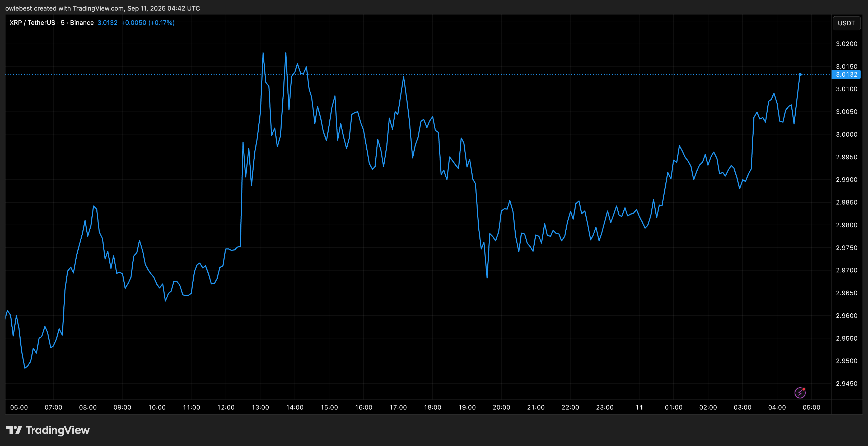Click the 18:00 time axis label
The image size is (868, 446).
tap(432, 407)
